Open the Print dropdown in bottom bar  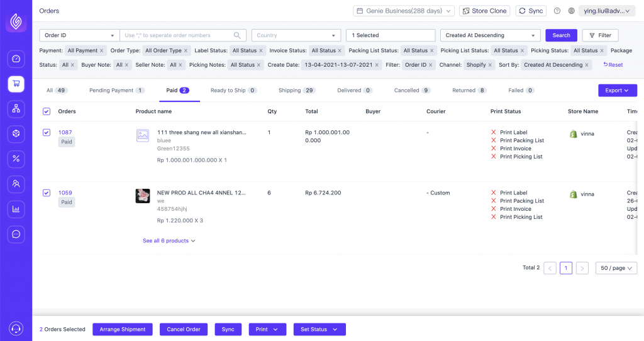(267, 330)
